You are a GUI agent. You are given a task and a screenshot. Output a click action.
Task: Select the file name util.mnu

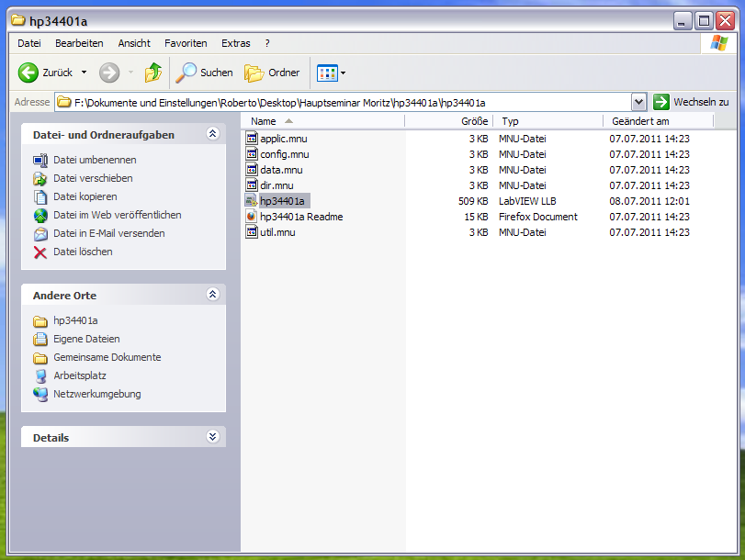pyautogui.click(x=277, y=233)
